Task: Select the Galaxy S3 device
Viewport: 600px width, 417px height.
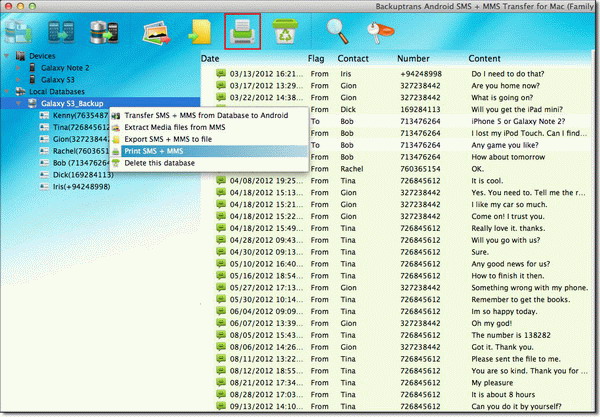Action: tap(58, 80)
